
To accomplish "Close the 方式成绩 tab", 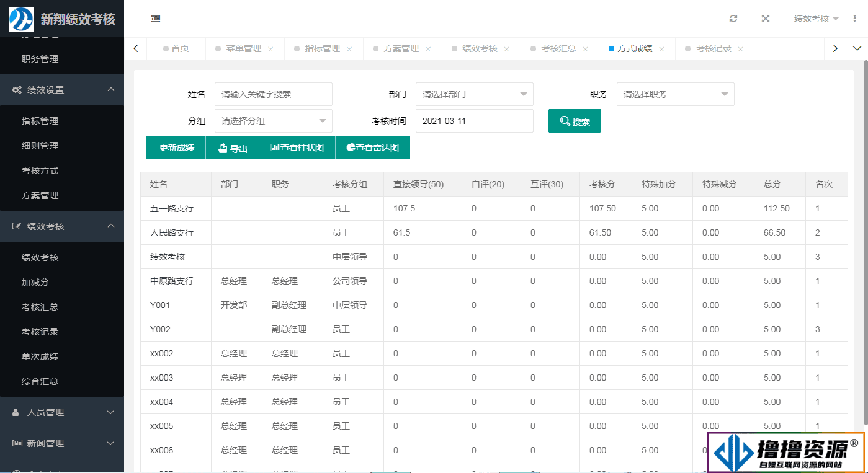I will 662,49.
